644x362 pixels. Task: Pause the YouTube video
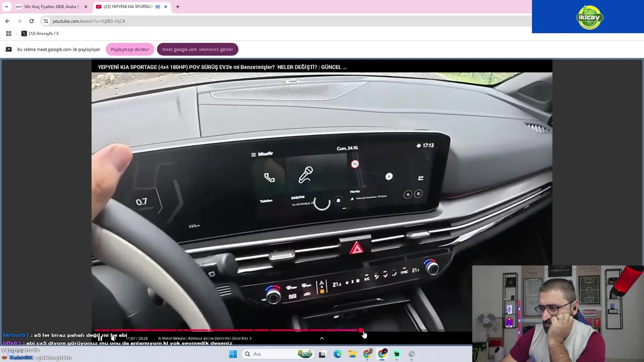(x=100, y=338)
